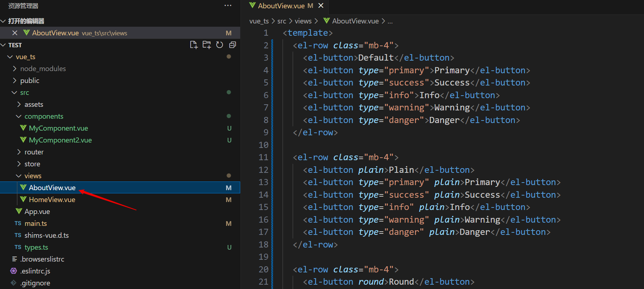The width and height of the screenshot is (644, 289).
Task: Click "warning" type value on line 7
Action: (406, 108)
